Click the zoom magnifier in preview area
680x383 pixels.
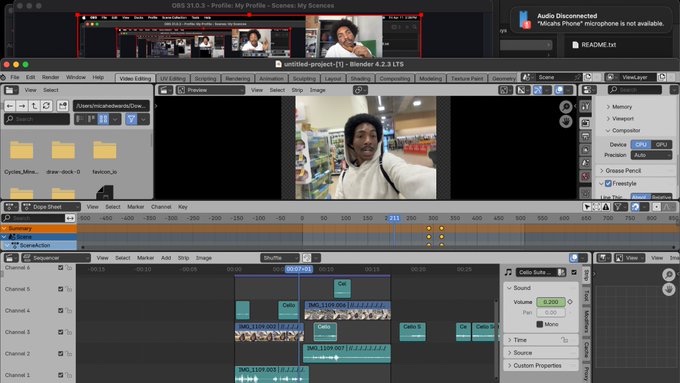566,107
